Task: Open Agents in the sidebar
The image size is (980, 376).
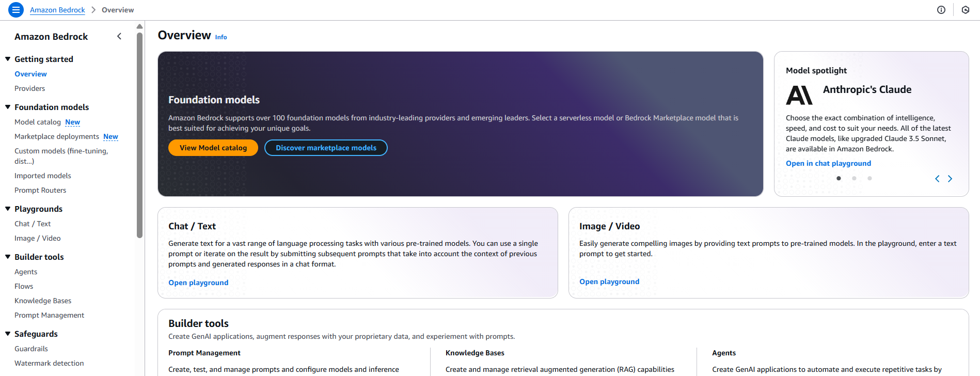Action: click(26, 272)
